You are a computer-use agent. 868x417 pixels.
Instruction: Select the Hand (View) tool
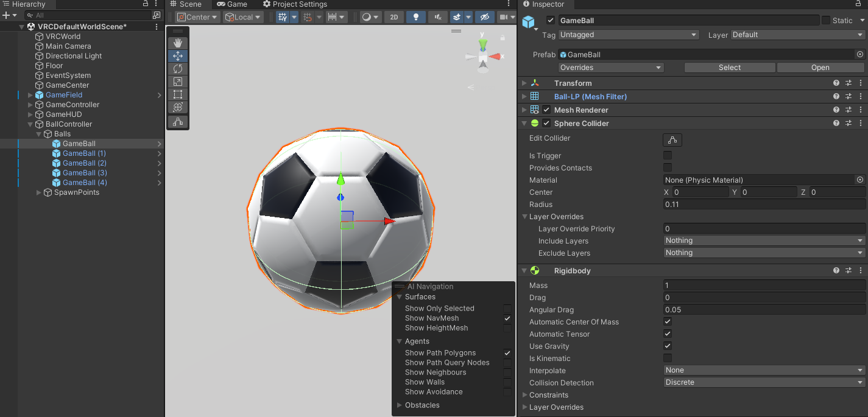point(178,43)
